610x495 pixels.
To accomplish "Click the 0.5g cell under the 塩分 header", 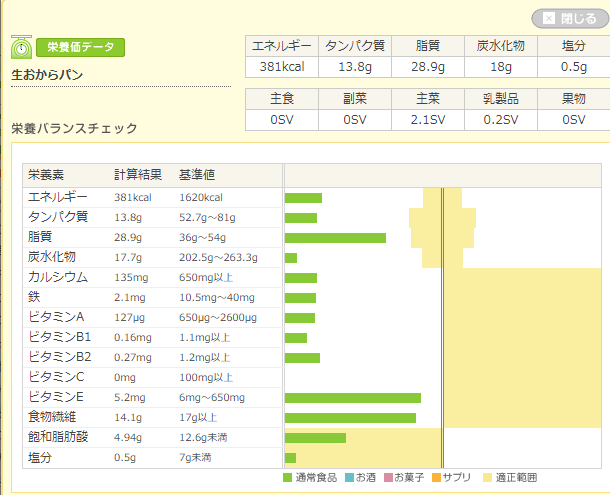I will pyautogui.click(x=573, y=67).
